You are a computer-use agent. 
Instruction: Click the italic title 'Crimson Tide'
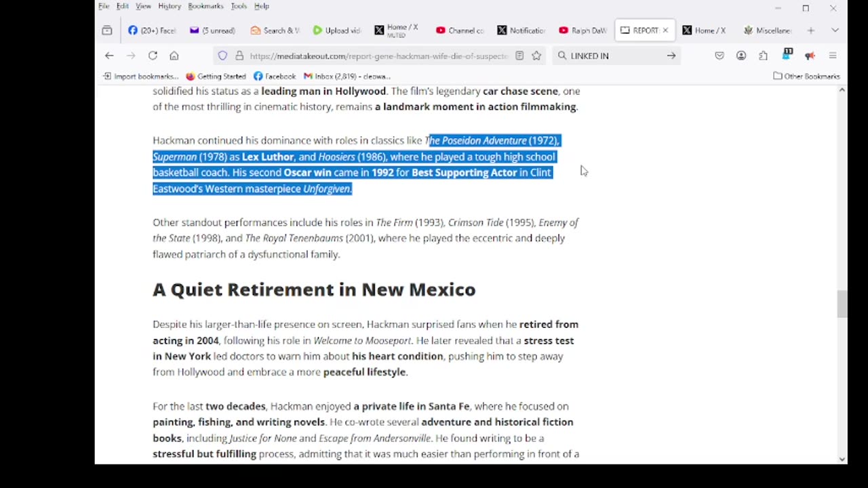point(475,223)
